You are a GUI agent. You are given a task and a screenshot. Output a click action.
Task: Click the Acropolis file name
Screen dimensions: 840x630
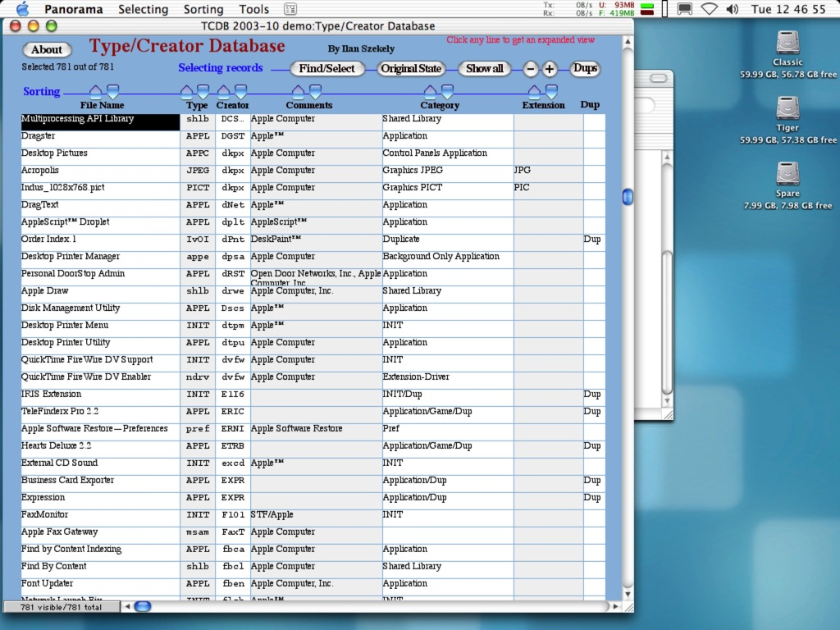coord(39,171)
